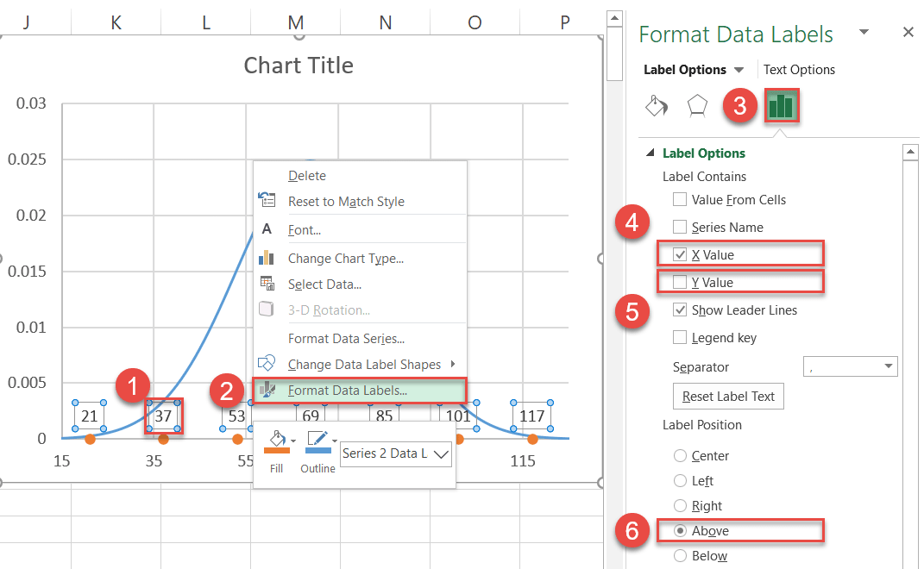Image resolution: width=924 pixels, height=569 pixels.
Task: Enable the Series Name checkbox
Action: tap(680, 227)
